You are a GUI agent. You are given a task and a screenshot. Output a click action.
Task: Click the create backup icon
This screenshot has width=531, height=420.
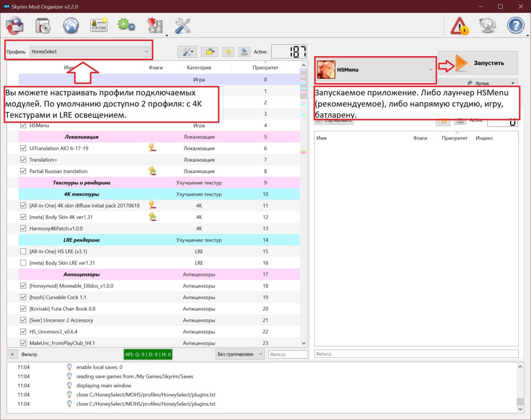pyautogui.click(x=244, y=52)
